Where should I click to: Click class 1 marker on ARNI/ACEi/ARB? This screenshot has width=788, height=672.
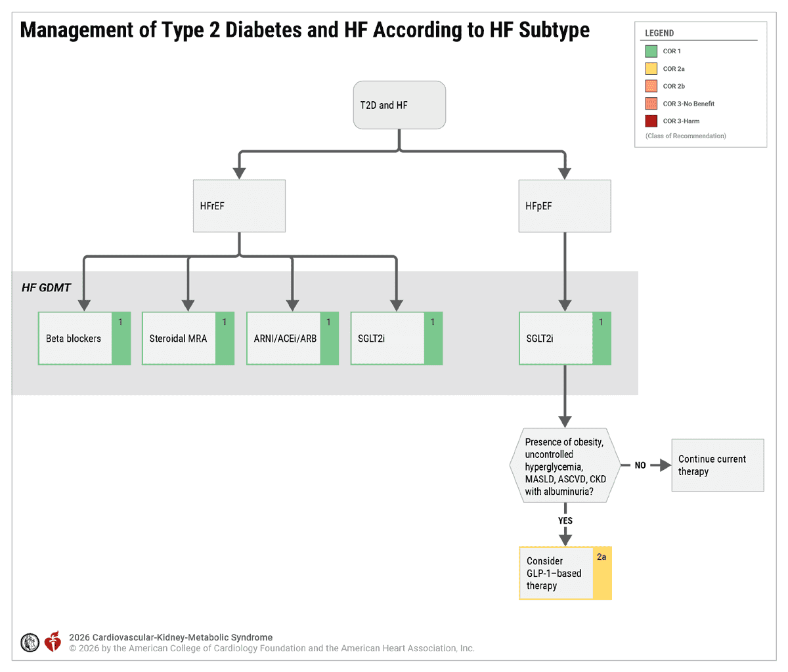pos(328,322)
